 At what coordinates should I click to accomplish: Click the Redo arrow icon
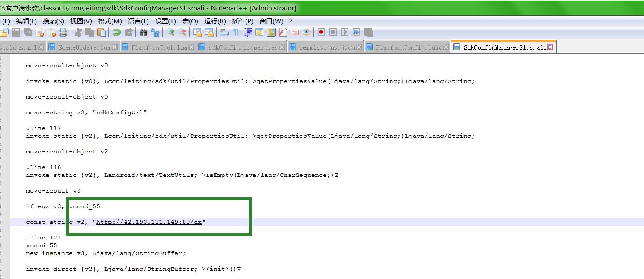click(128, 32)
